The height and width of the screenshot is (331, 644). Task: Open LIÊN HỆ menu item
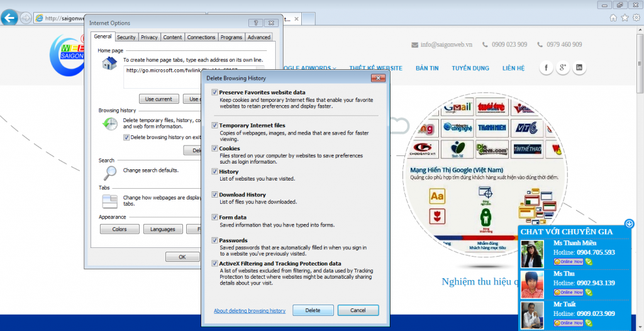pyautogui.click(x=513, y=68)
